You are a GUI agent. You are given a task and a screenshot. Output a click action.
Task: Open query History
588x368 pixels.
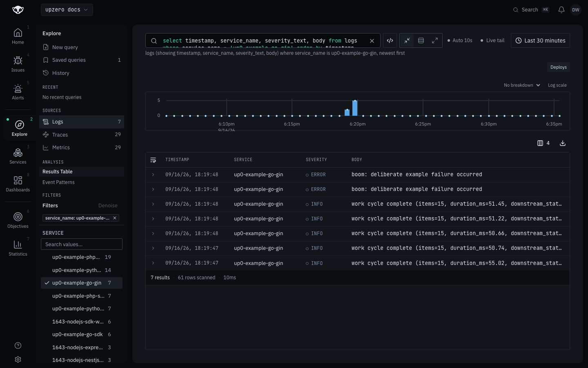[82, 73]
